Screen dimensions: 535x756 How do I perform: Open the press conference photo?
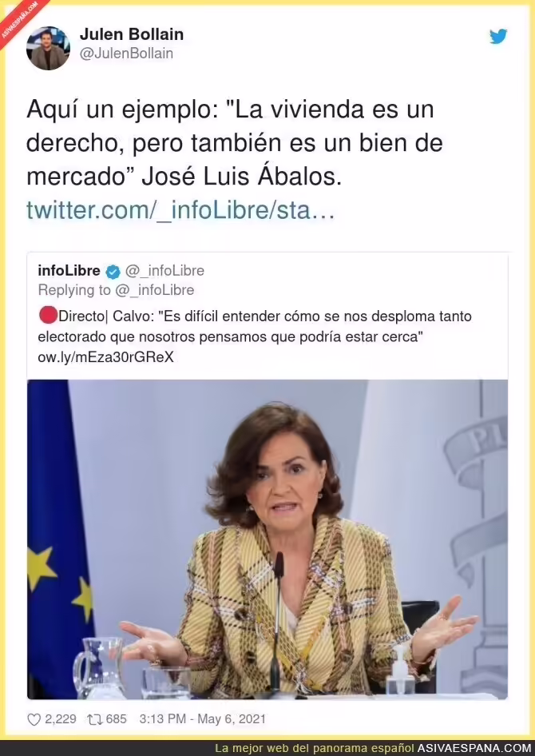[267, 539]
